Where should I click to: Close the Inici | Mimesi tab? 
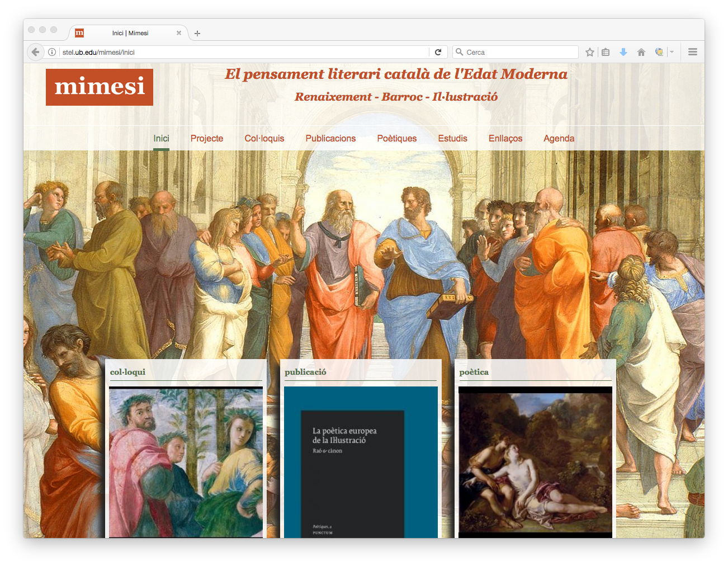pos(179,33)
